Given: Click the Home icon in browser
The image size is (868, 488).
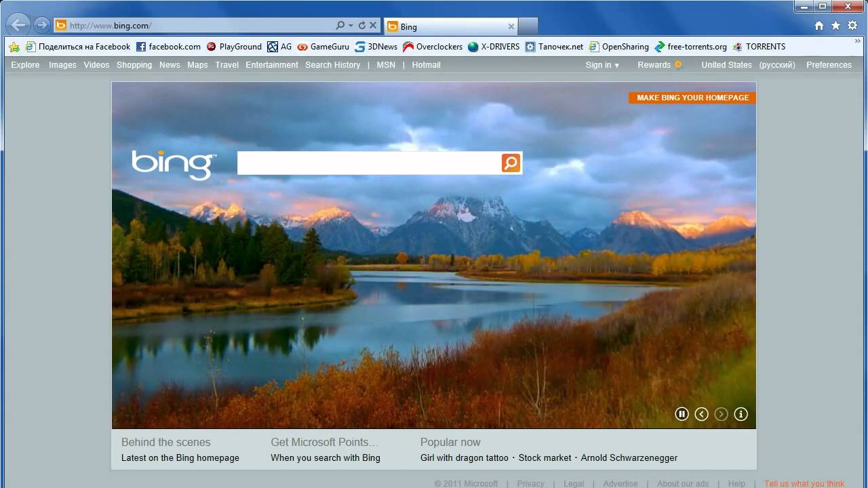Looking at the screenshot, I should tap(819, 26).
